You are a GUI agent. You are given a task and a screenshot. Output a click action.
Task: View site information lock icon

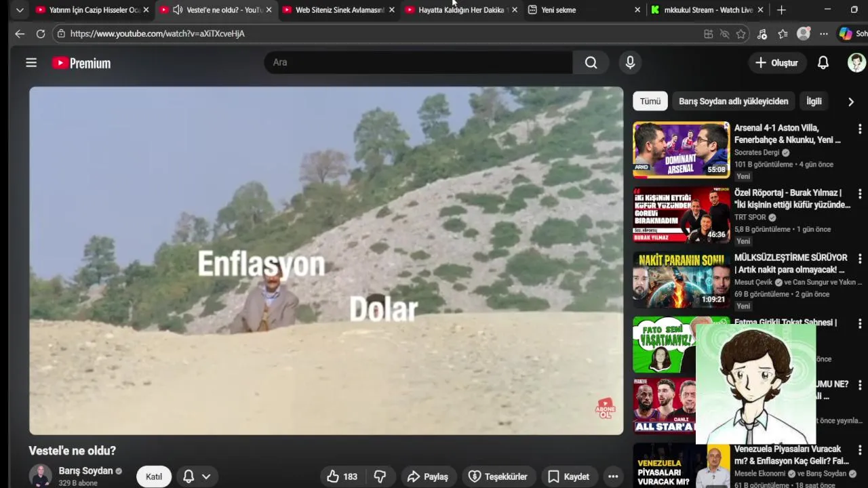click(x=62, y=33)
